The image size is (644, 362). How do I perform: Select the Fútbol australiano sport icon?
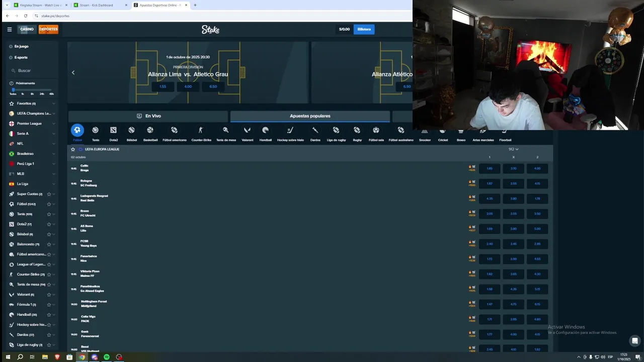click(x=400, y=130)
